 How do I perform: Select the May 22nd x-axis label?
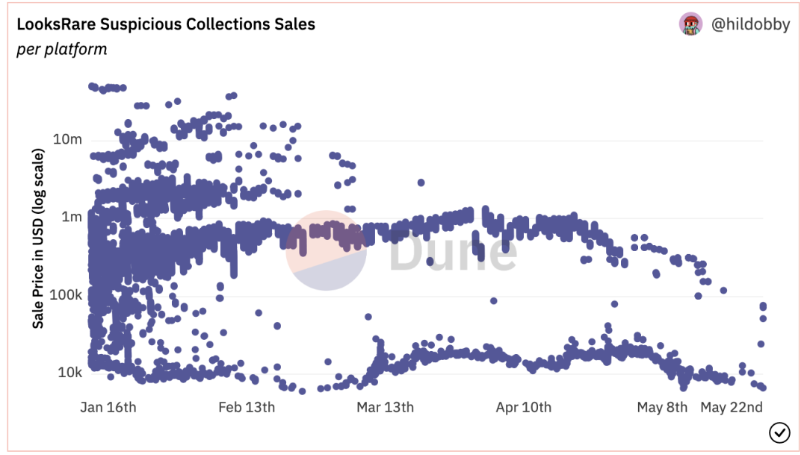click(x=732, y=407)
